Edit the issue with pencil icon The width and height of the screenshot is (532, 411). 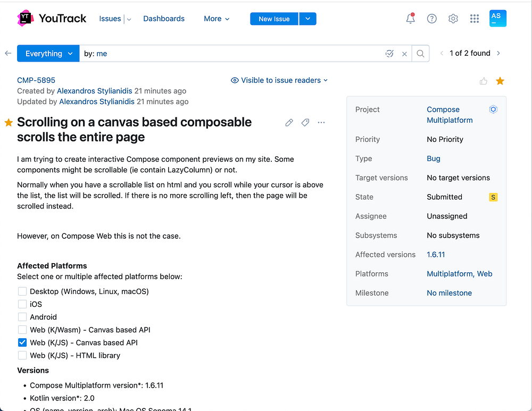(x=289, y=122)
